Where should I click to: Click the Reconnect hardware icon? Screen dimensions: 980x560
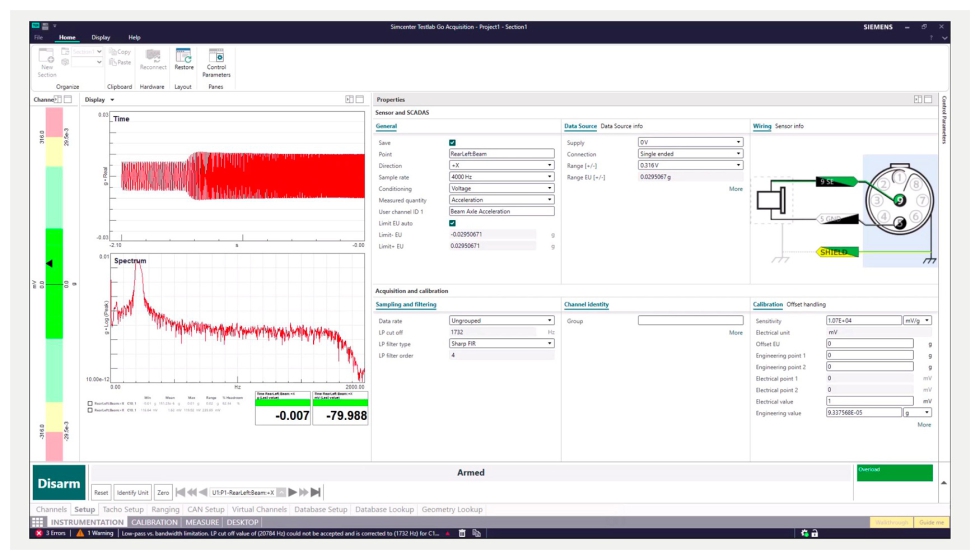click(x=152, y=56)
